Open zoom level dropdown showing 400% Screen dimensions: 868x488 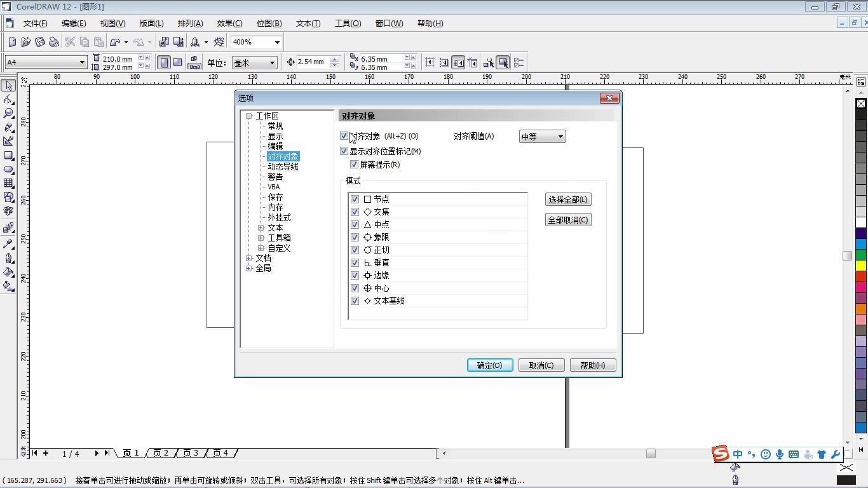pyautogui.click(x=277, y=42)
